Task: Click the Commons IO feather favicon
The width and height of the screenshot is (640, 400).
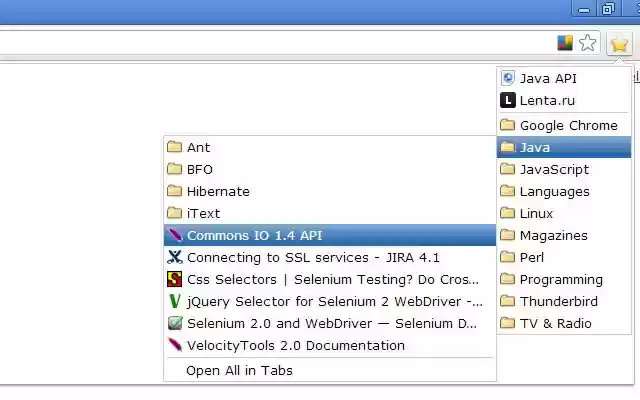Action: 175,236
